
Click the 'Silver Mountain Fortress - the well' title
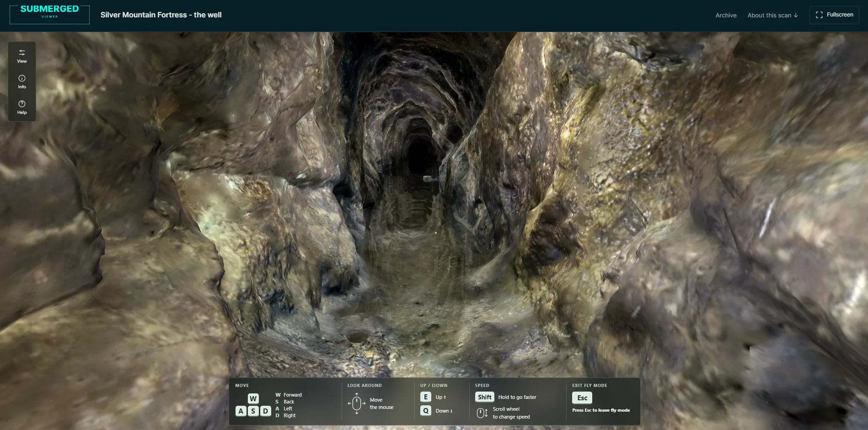[161, 15]
